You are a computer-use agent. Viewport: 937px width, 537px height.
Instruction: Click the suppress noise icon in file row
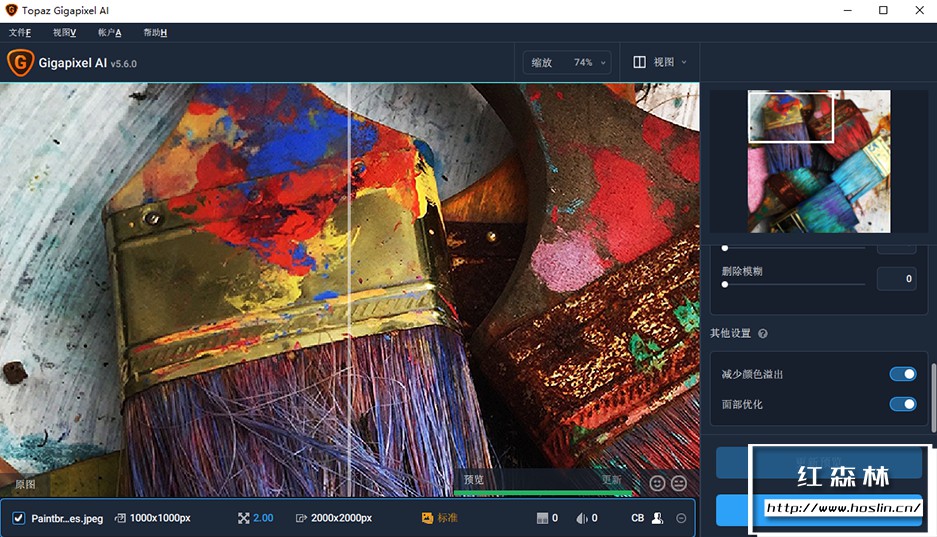tap(542, 518)
